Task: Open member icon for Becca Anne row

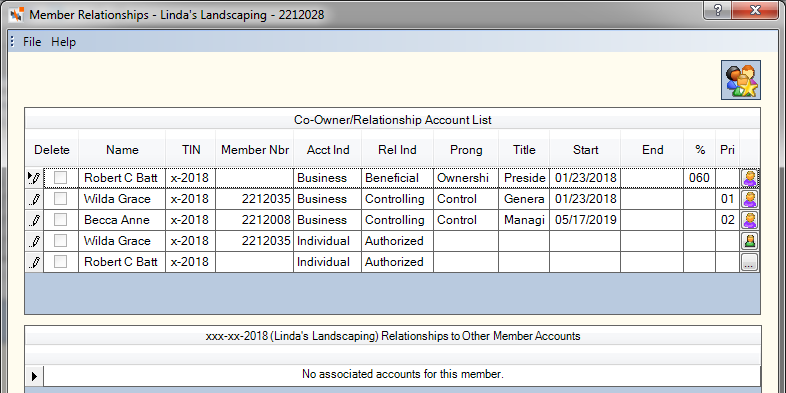Action: point(749,220)
